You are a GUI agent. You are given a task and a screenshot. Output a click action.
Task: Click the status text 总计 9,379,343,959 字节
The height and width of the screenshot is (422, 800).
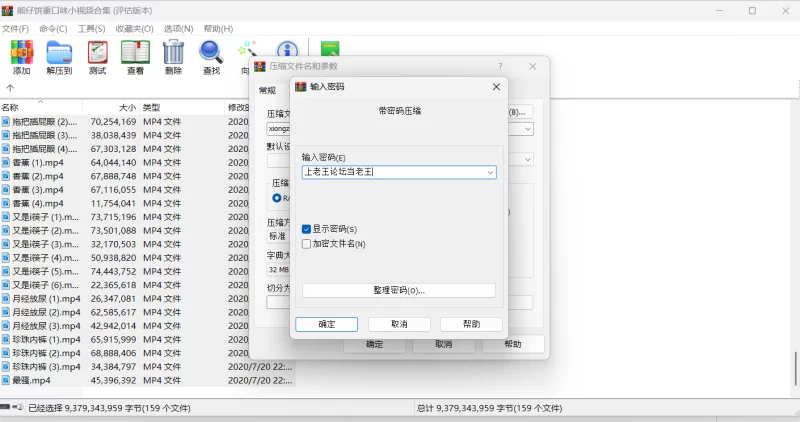click(490, 408)
